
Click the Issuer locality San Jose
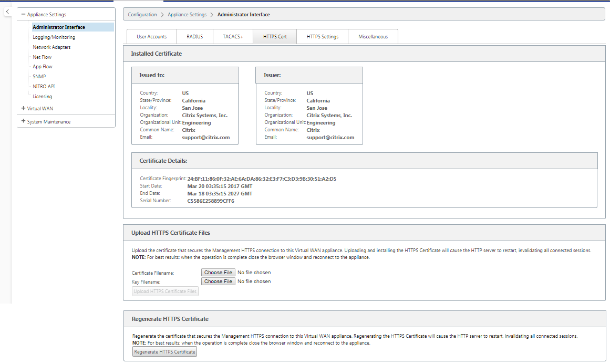317,108
